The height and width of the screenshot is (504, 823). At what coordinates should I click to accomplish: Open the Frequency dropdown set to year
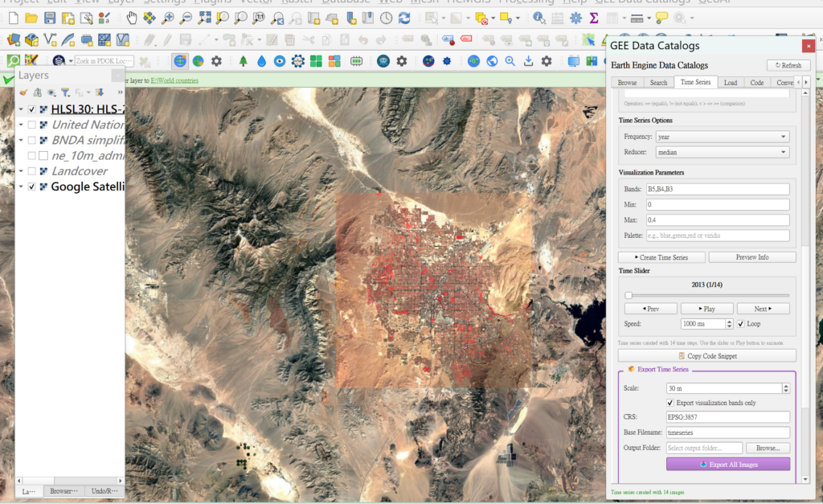[x=722, y=137]
